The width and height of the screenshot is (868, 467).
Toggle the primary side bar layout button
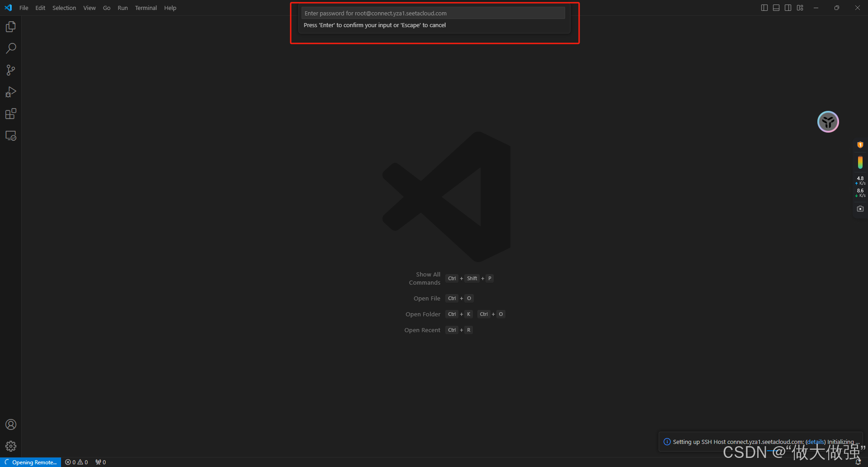click(764, 8)
